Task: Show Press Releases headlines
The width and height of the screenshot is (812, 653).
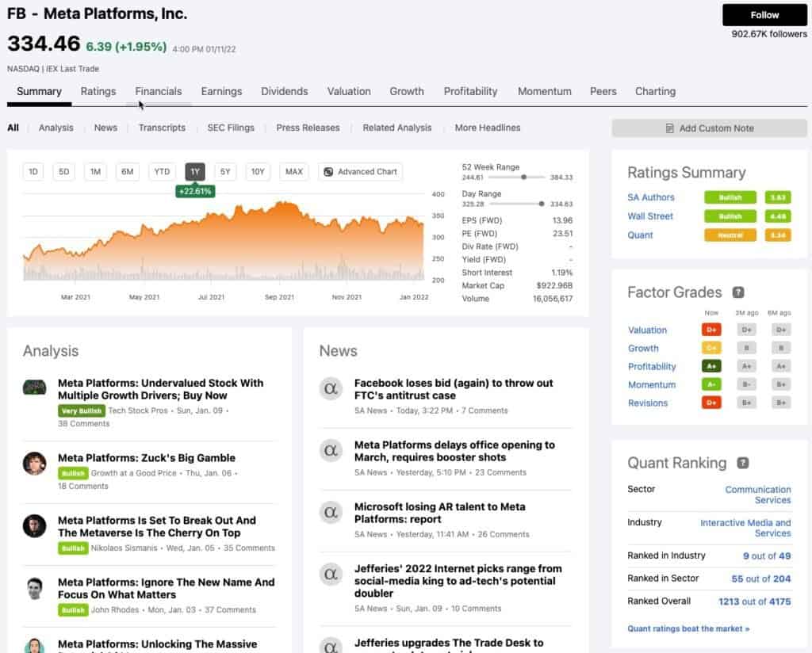Action: (308, 128)
